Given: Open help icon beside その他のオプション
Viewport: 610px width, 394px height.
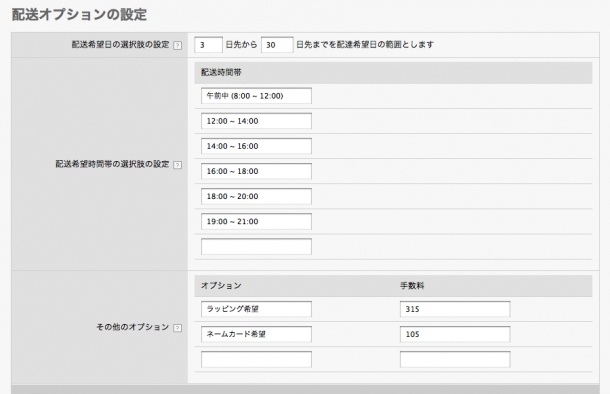Looking at the screenshot, I should (177, 328).
